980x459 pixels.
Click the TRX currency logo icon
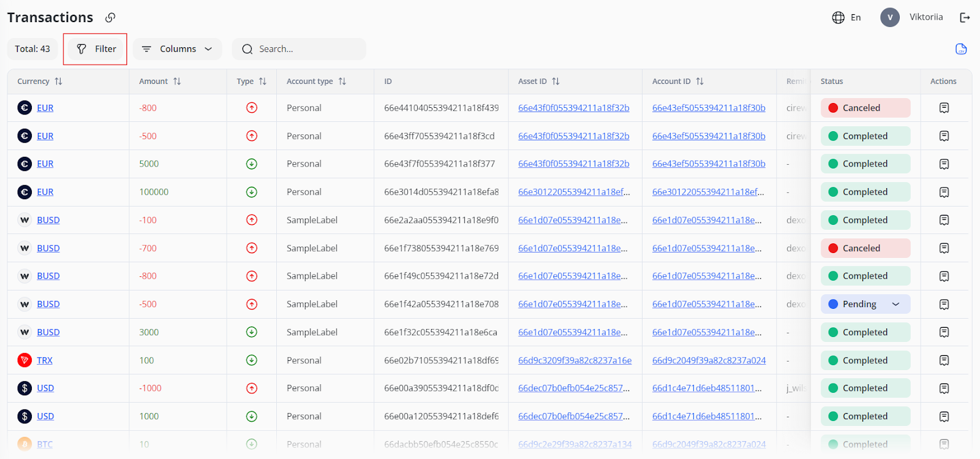pos(24,360)
